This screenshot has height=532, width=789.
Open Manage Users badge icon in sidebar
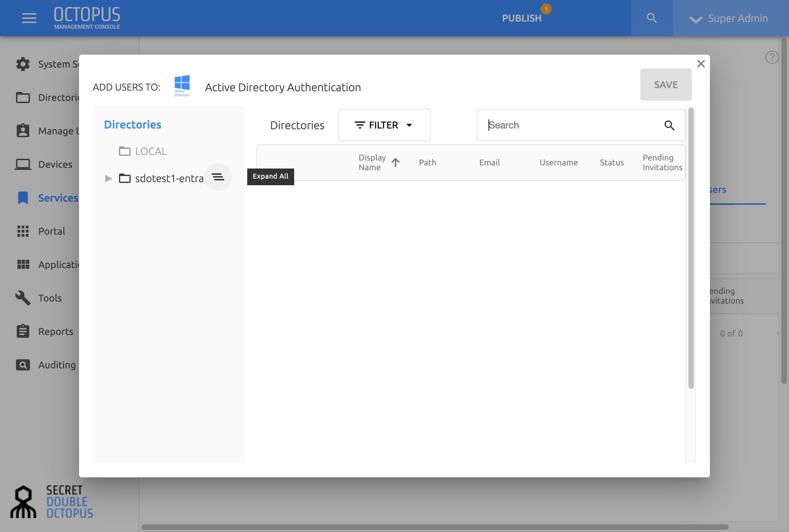tap(23, 131)
